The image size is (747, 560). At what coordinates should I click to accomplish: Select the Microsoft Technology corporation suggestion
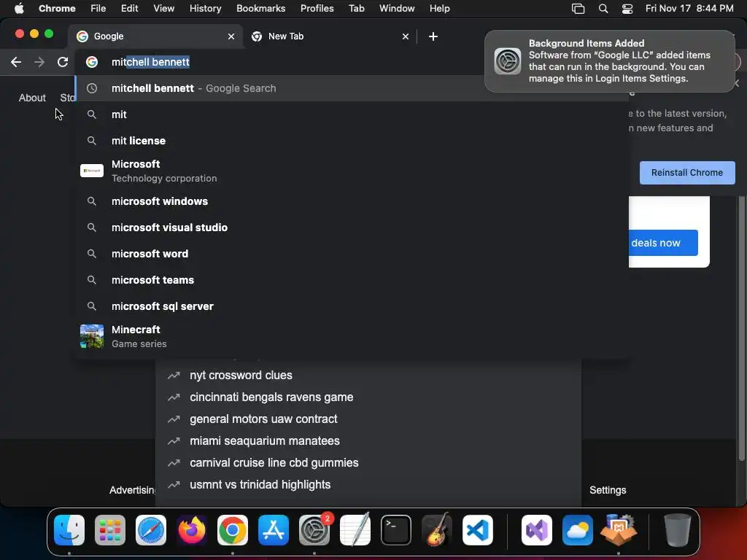point(352,171)
